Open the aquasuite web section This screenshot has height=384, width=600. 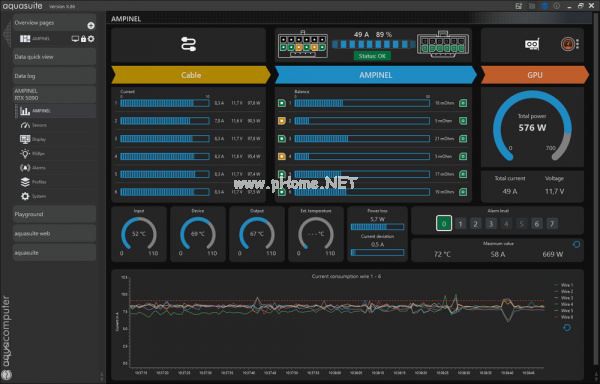(x=54, y=233)
